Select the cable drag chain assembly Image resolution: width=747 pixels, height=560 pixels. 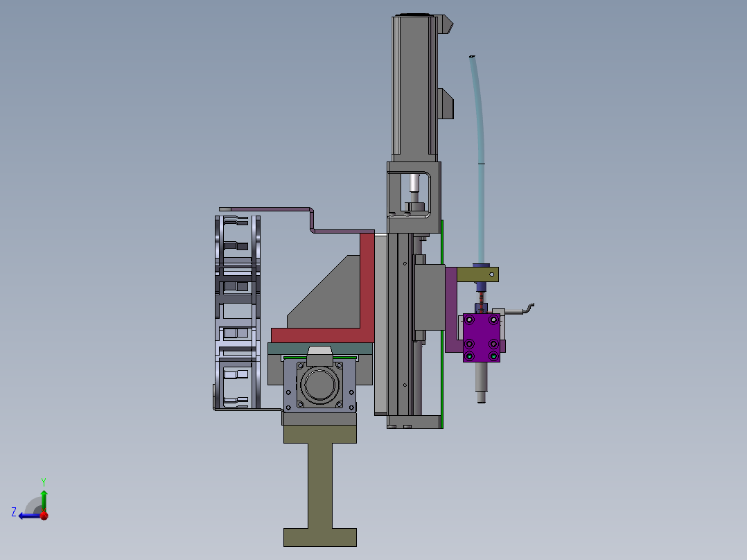(x=237, y=312)
